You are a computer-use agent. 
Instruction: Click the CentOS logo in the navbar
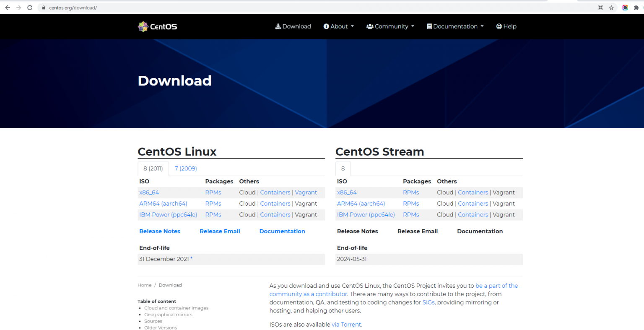(158, 26)
